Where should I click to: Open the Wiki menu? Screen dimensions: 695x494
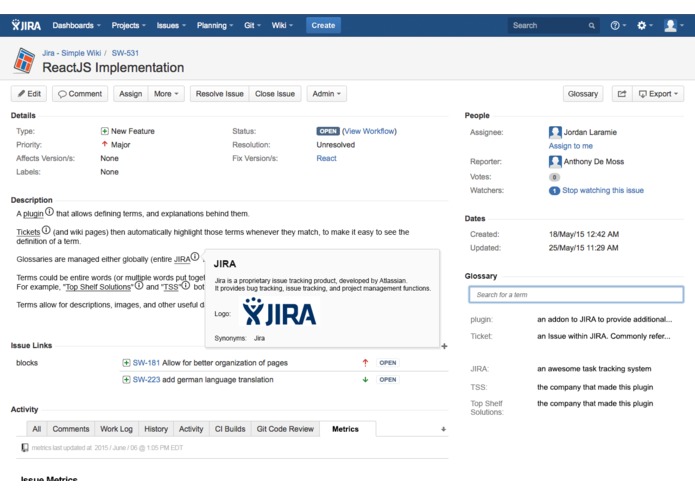(x=282, y=25)
